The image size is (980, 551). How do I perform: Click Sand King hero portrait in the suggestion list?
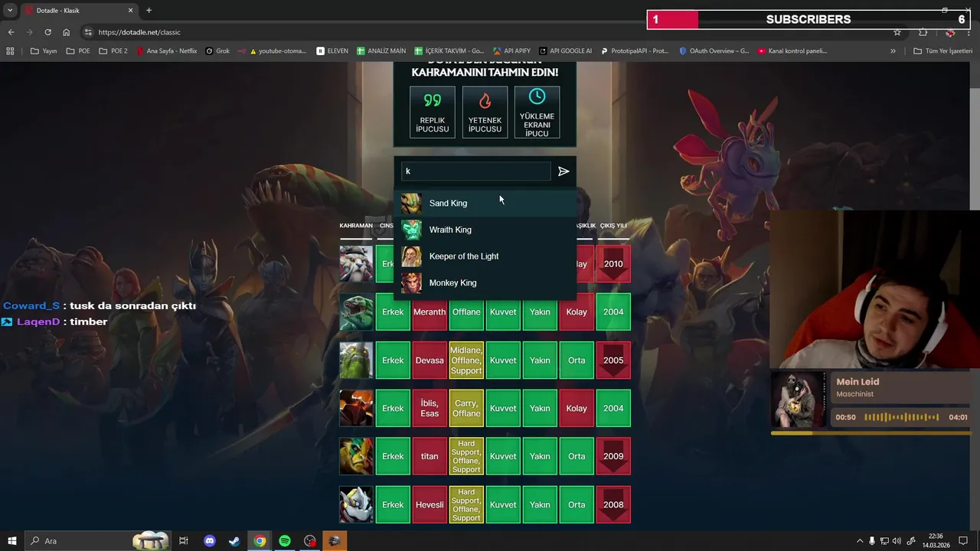[x=411, y=203]
